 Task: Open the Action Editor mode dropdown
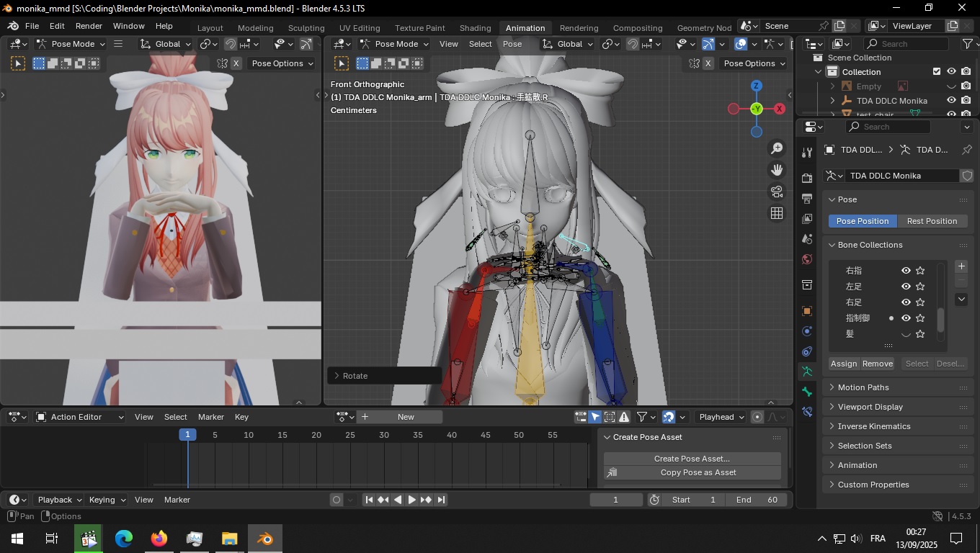click(80, 417)
